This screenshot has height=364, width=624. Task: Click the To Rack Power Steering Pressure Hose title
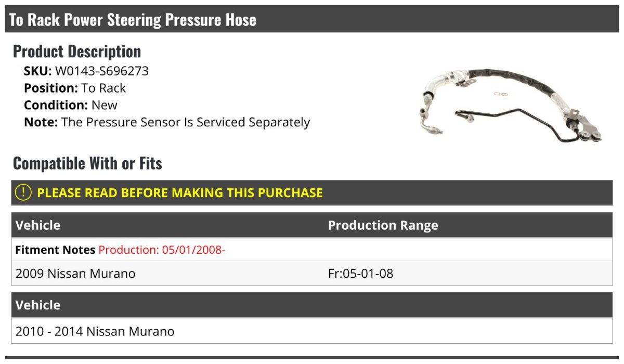(133, 20)
